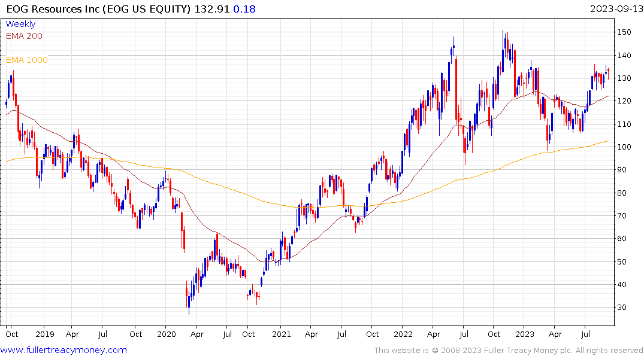Click the blue price change 0.18
The height and width of the screenshot is (359, 644).
(244, 9)
